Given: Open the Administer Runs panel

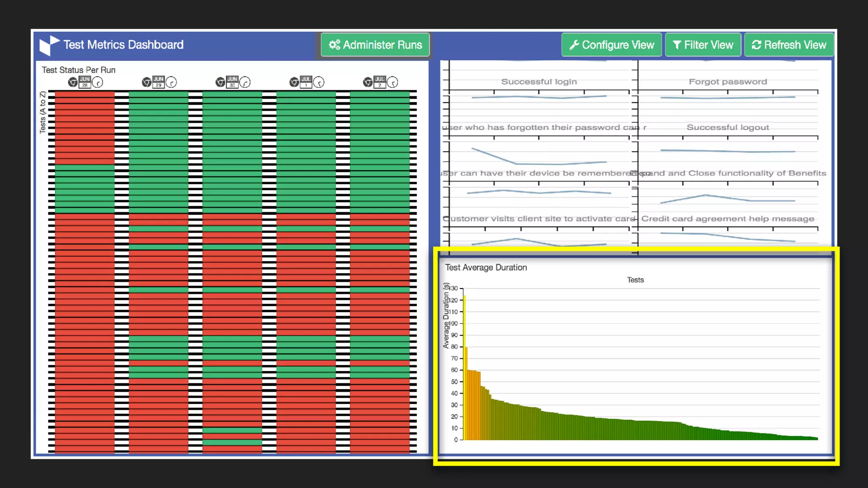Looking at the screenshot, I should click(x=375, y=45).
